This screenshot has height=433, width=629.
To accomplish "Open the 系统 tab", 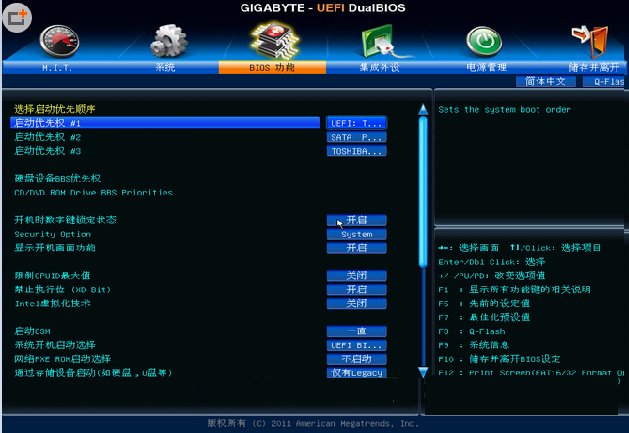I will tap(165, 67).
